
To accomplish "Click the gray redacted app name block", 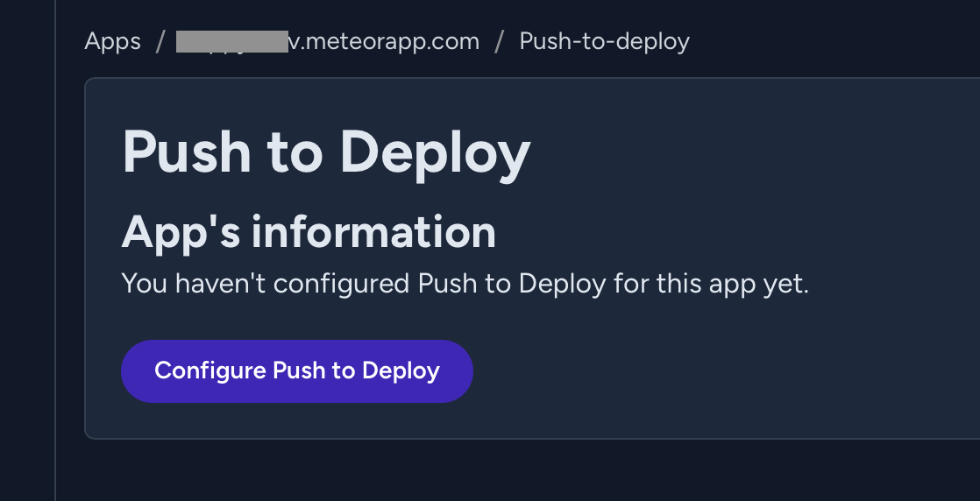I will pyautogui.click(x=231, y=41).
